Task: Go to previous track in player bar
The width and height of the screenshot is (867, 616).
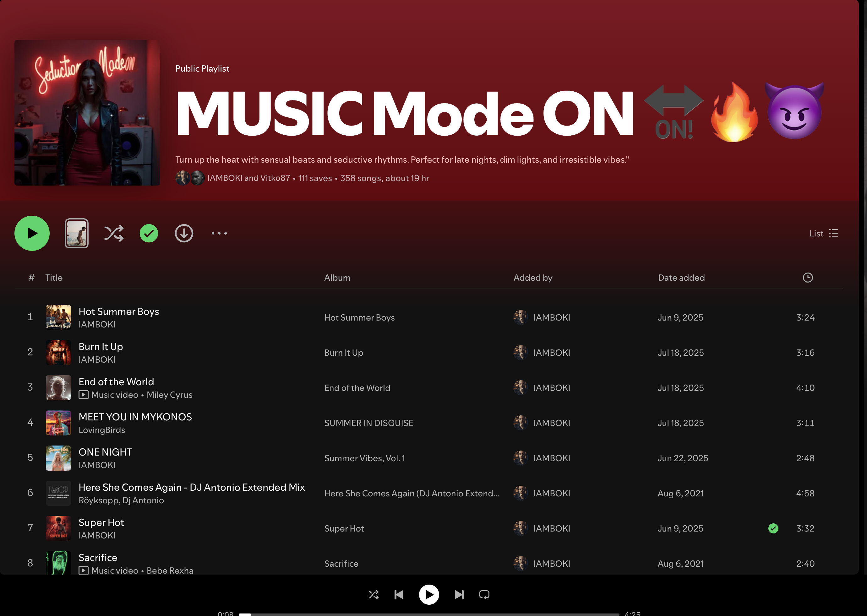Action: coord(399,594)
